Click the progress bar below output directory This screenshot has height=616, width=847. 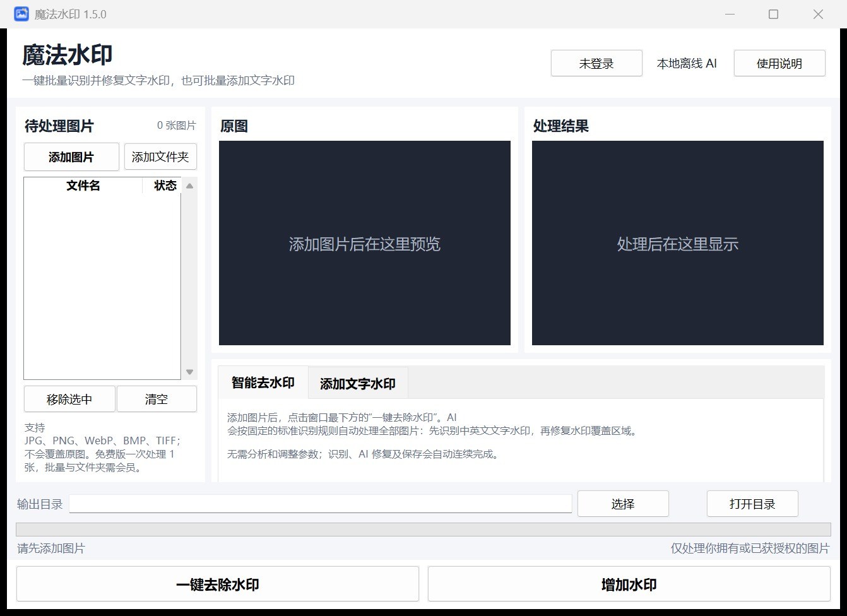point(423,530)
